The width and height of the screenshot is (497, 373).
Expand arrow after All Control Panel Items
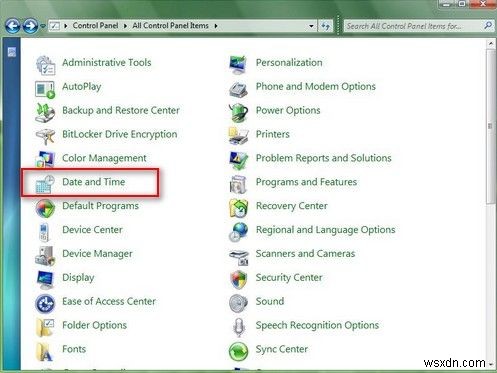[x=216, y=26]
